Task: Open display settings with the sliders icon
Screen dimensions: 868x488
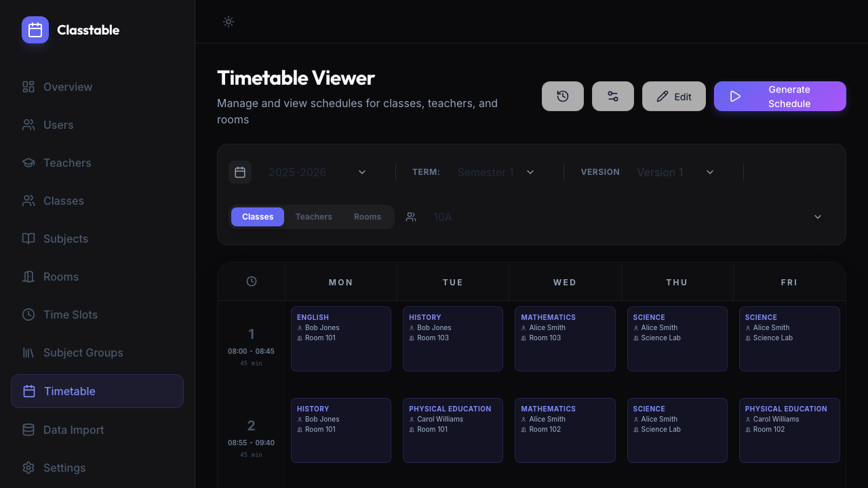Action: click(x=612, y=96)
